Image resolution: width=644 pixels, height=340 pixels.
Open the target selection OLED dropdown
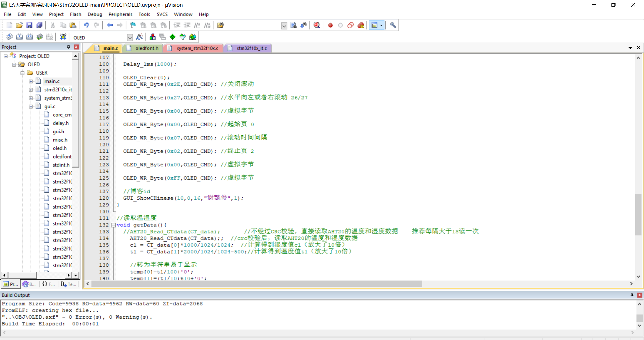coord(130,38)
